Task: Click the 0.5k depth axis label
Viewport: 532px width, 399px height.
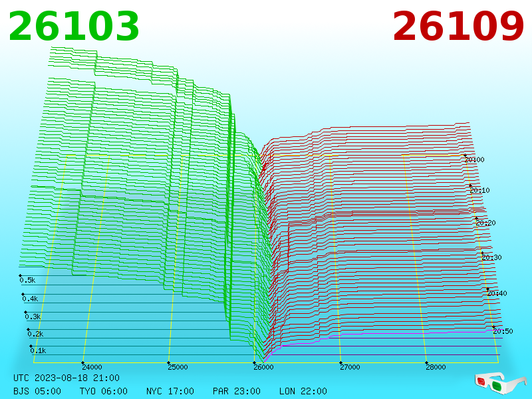Action: pos(27,280)
